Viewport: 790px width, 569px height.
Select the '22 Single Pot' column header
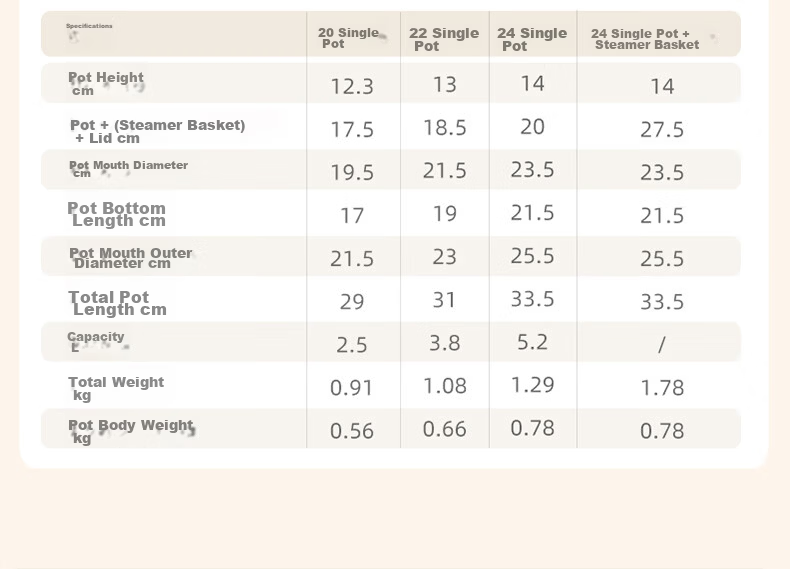444,39
